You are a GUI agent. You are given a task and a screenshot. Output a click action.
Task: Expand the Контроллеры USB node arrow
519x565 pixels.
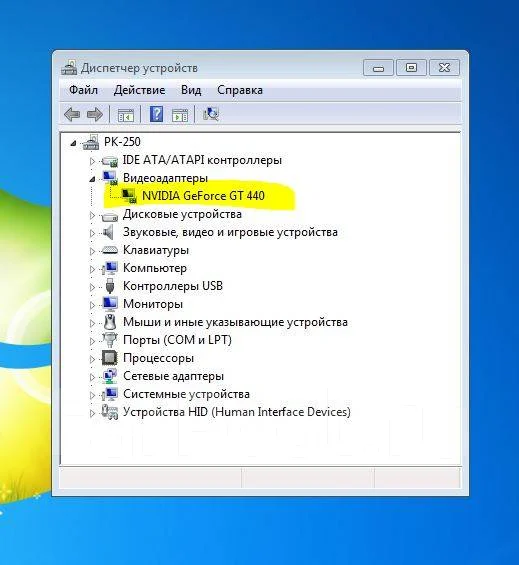[92, 287]
